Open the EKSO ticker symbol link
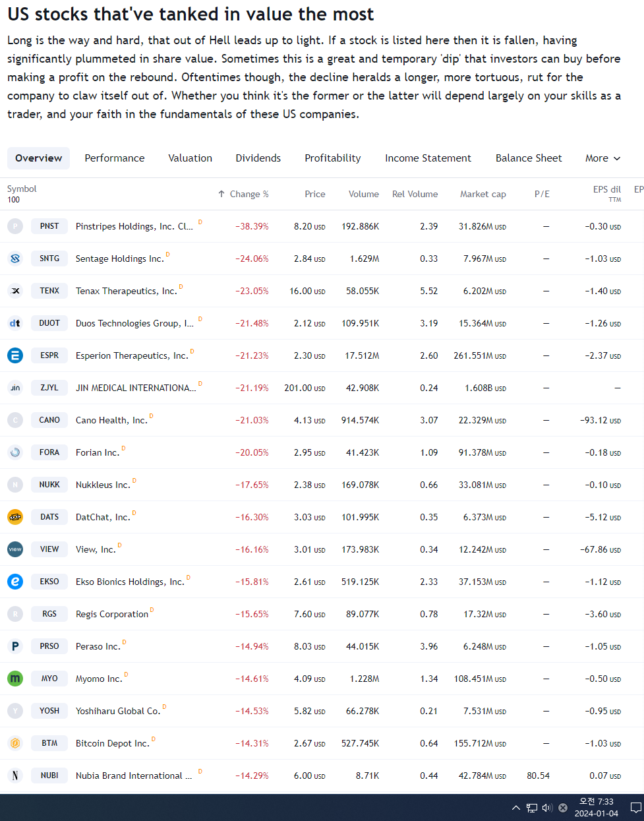 point(49,582)
